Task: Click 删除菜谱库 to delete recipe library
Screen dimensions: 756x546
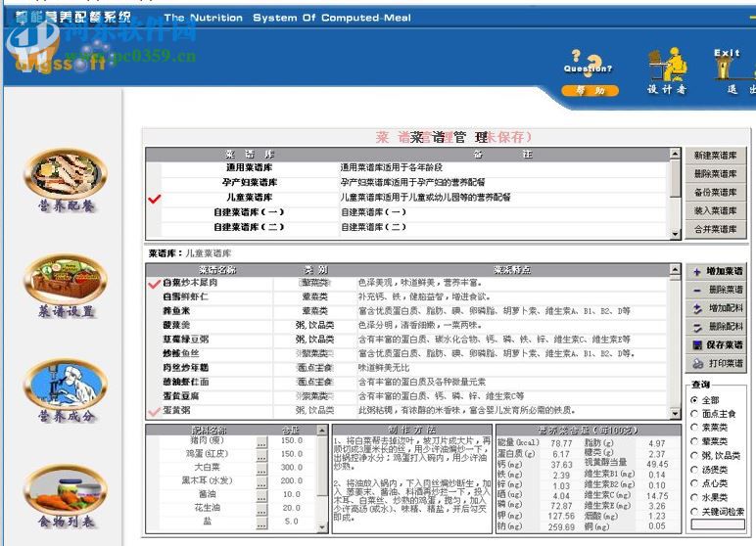Action: coord(716,173)
